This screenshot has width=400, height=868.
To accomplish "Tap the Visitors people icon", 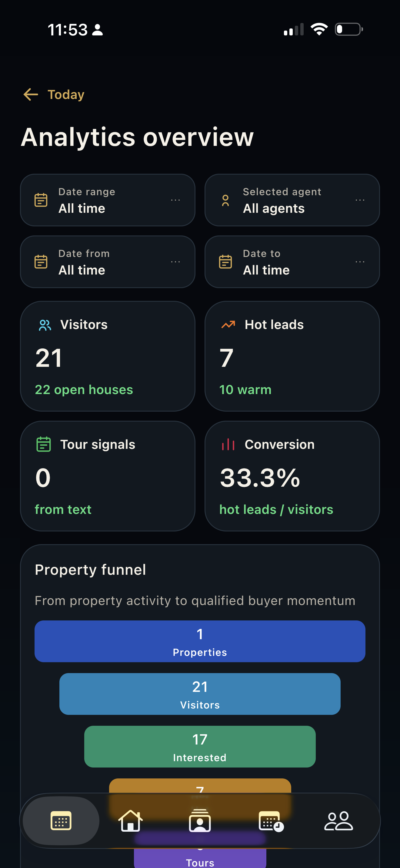I will (45, 325).
